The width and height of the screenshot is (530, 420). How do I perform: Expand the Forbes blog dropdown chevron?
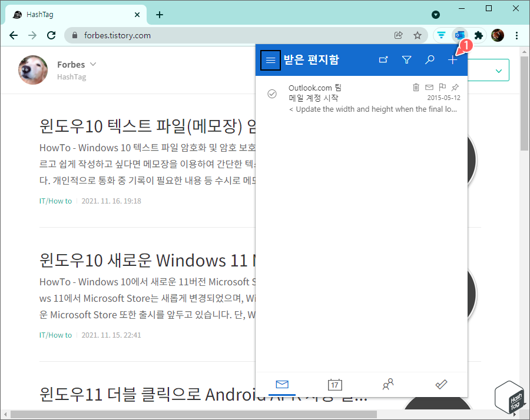93,64
